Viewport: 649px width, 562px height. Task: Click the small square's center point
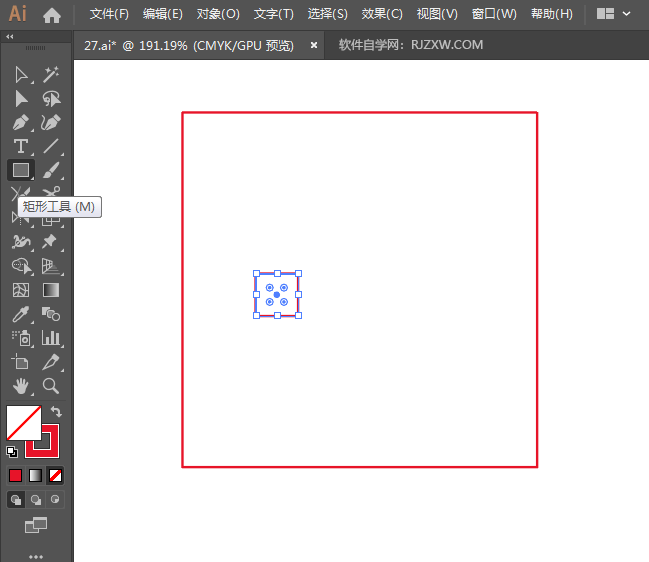point(277,295)
